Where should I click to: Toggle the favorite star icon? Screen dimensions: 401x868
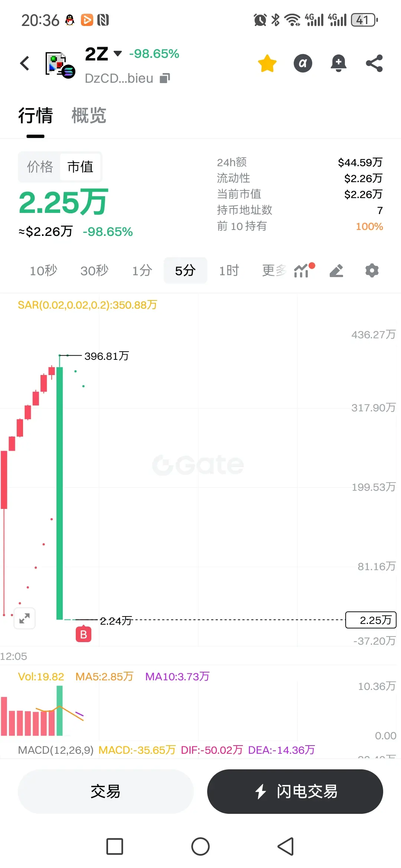point(267,63)
